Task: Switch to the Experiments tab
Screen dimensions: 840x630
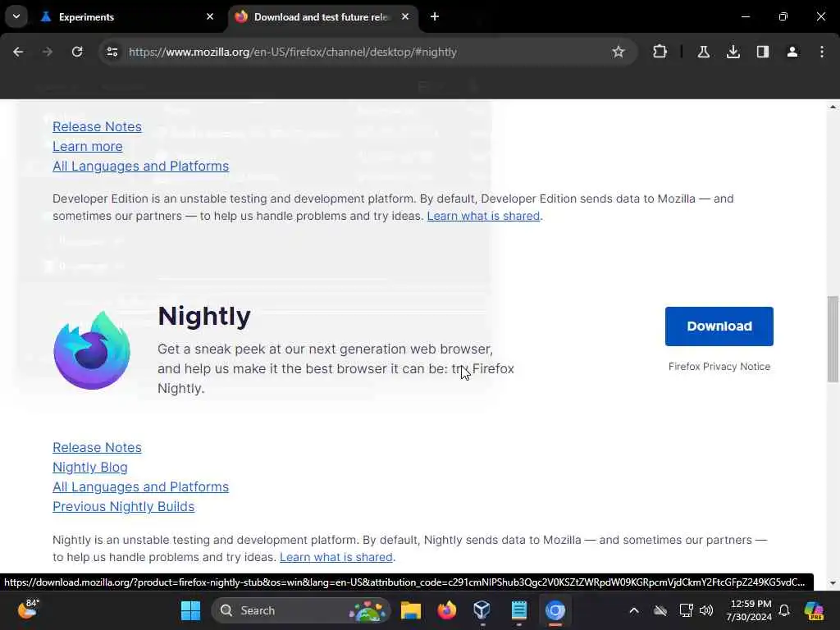Action: click(127, 16)
